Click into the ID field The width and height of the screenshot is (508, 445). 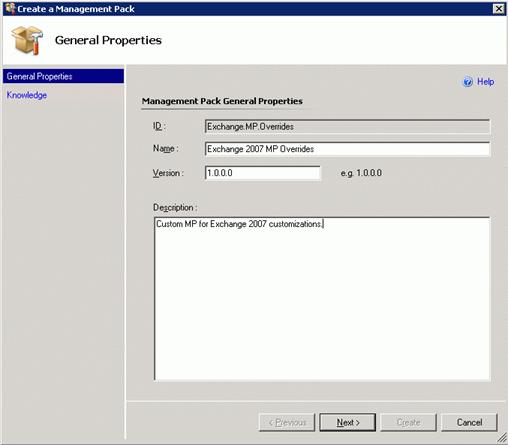347,127
